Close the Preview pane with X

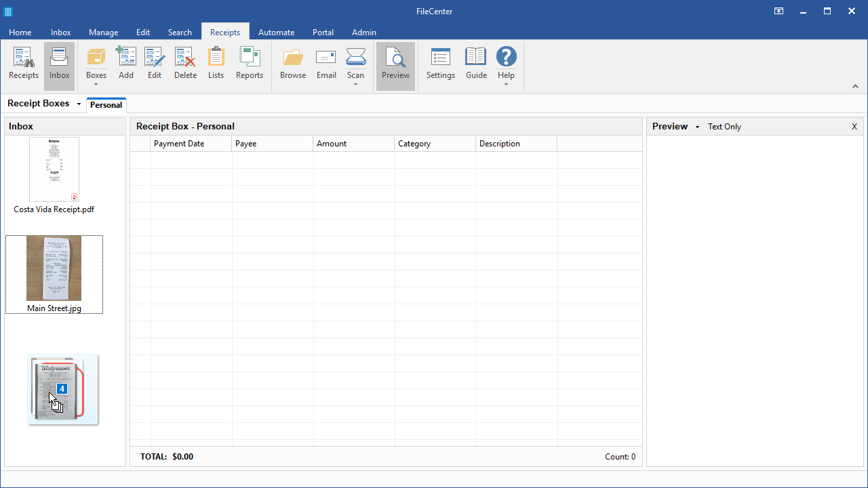[854, 127]
